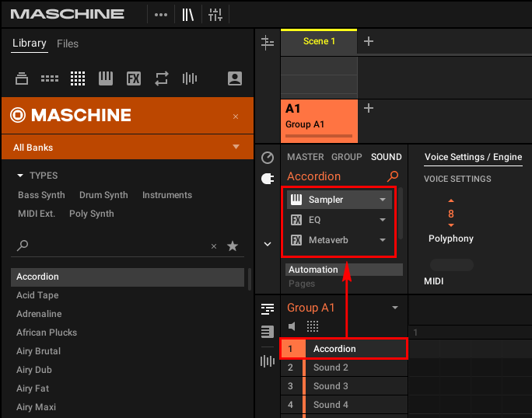
Task: Select Airy Fat preset
Action: tap(128, 388)
